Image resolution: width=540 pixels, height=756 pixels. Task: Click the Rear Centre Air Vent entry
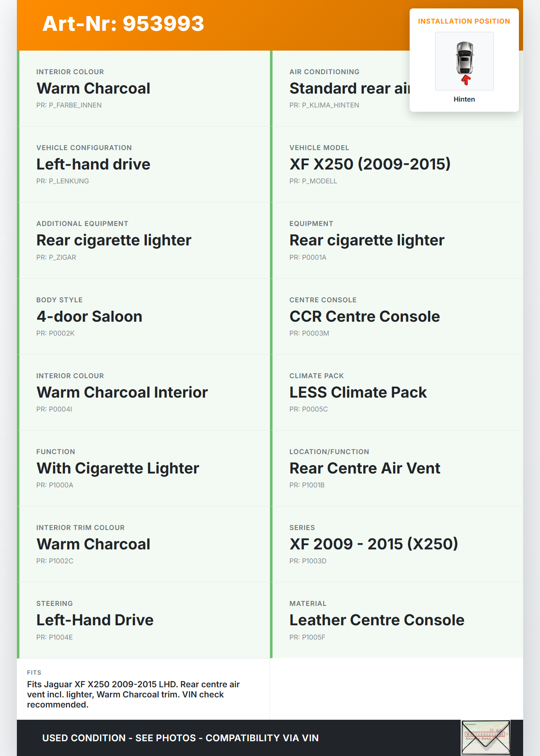coord(364,468)
